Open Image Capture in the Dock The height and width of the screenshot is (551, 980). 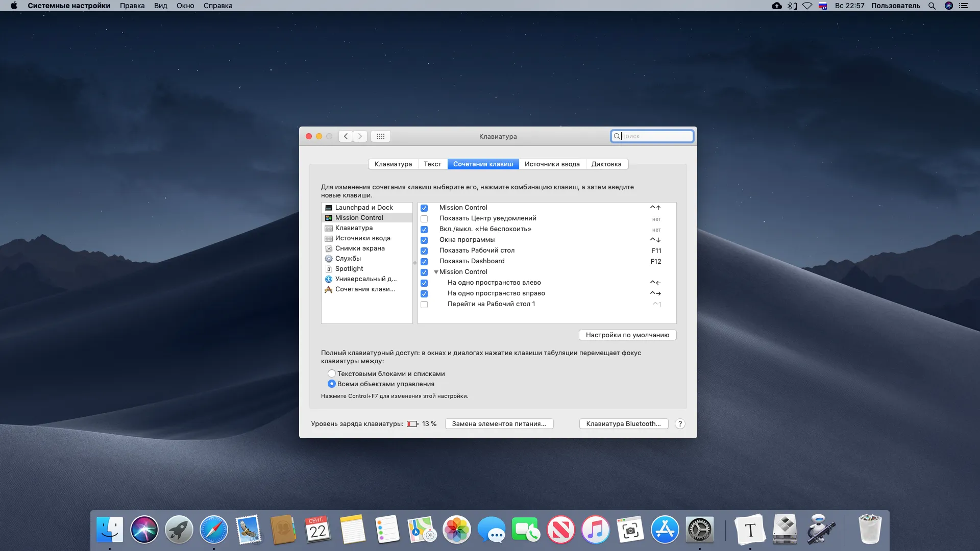630,530
